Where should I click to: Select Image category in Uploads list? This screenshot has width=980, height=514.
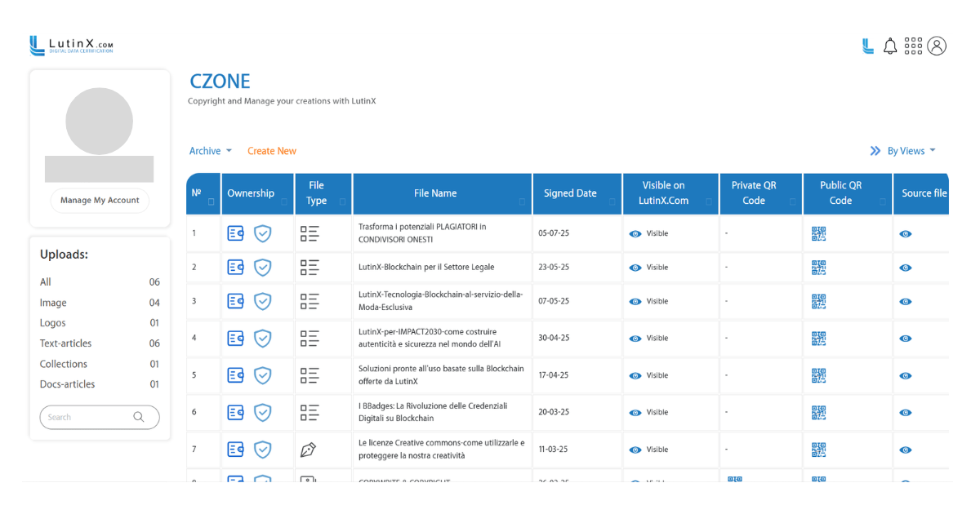coord(53,303)
